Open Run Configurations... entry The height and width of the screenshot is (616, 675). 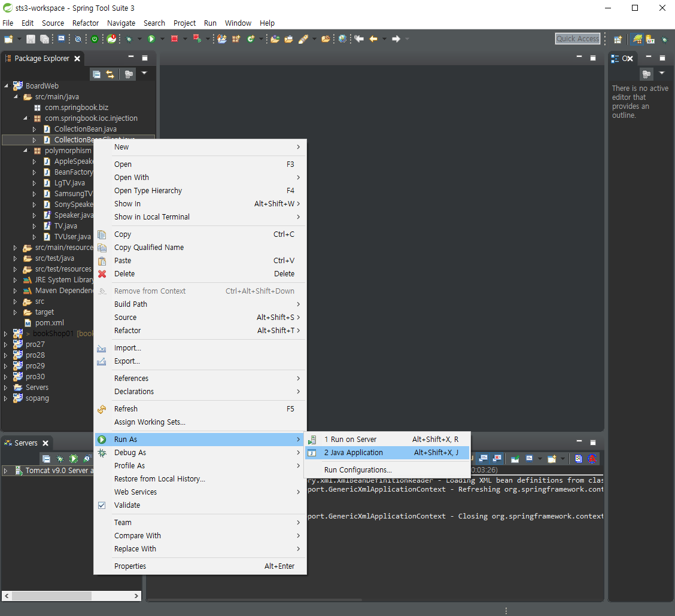coord(387,469)
